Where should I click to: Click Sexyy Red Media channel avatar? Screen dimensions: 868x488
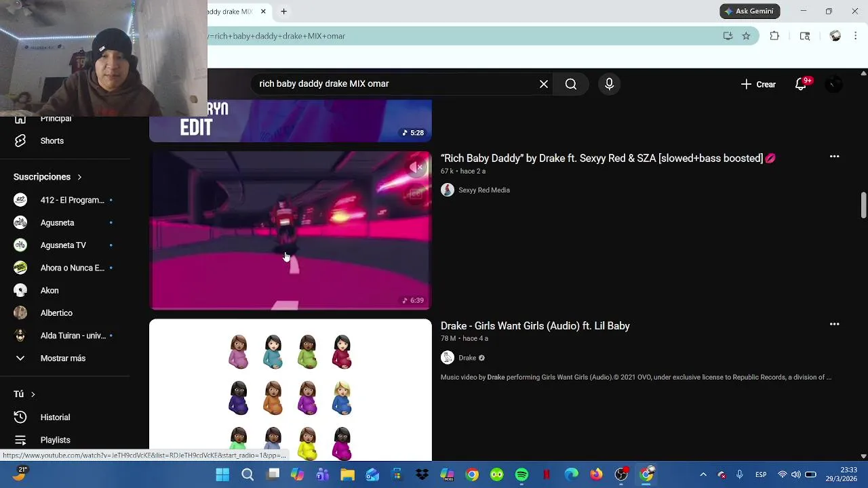448,190
